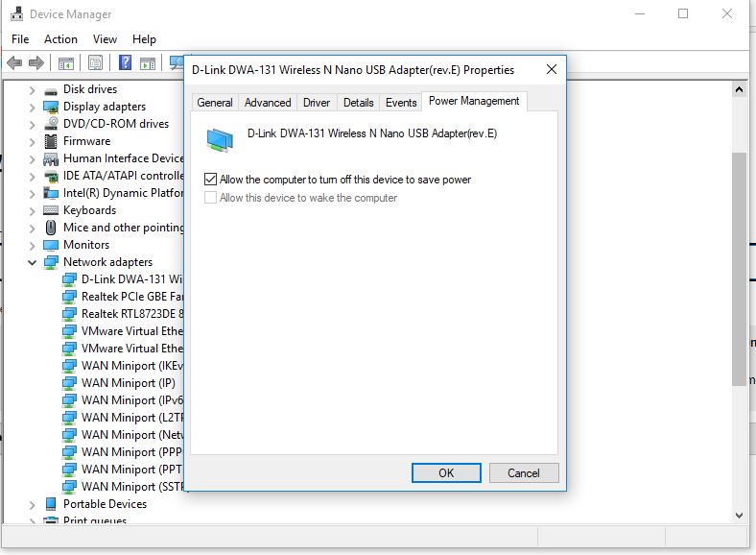This screenshot has height=555, width=756.
Task: Select the Keyboards tree item label
Action: coord(89,210)
